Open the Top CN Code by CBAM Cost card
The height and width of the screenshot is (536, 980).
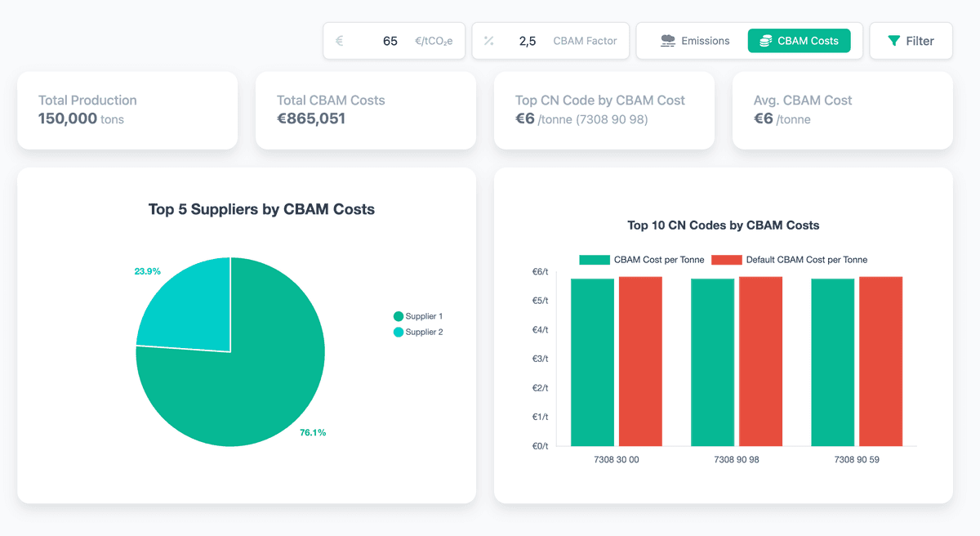tap(604, 110)
